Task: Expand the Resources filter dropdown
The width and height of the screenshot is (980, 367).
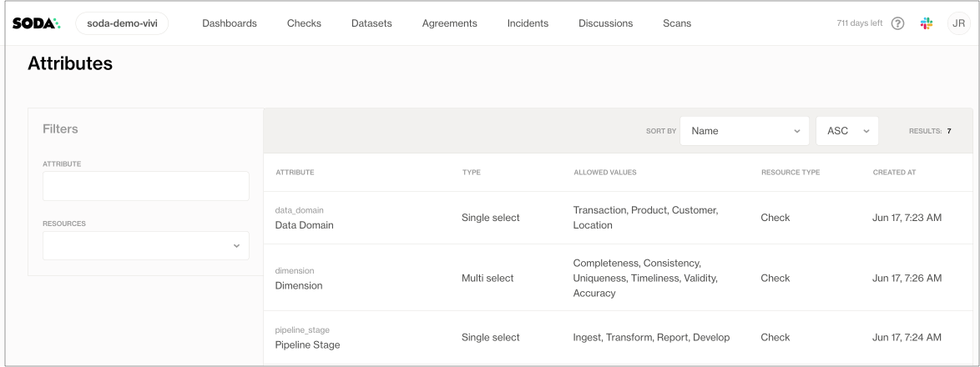Action: click(146, 246)
